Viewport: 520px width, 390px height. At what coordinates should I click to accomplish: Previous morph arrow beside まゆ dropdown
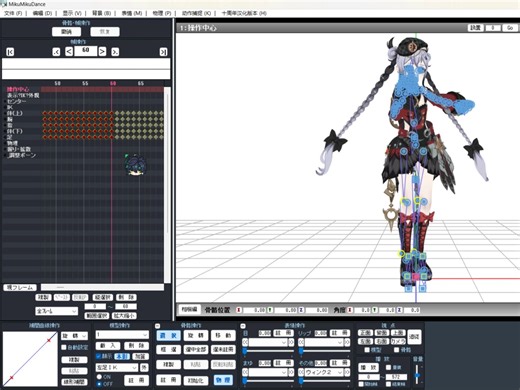[x=245, y=372]
